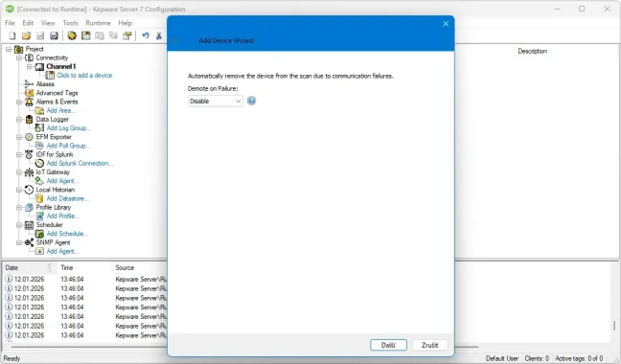Click the Profile Library tree icon
The height and width of the screenshot is (364, 621).
point(29,207)
